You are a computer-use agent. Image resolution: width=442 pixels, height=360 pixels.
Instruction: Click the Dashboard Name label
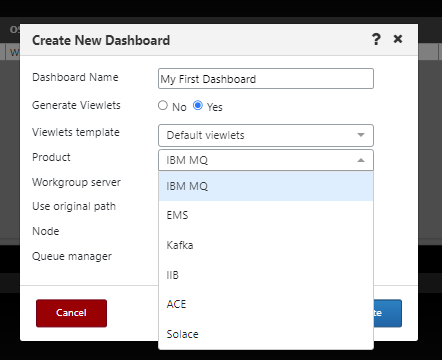tap(75, 77)
